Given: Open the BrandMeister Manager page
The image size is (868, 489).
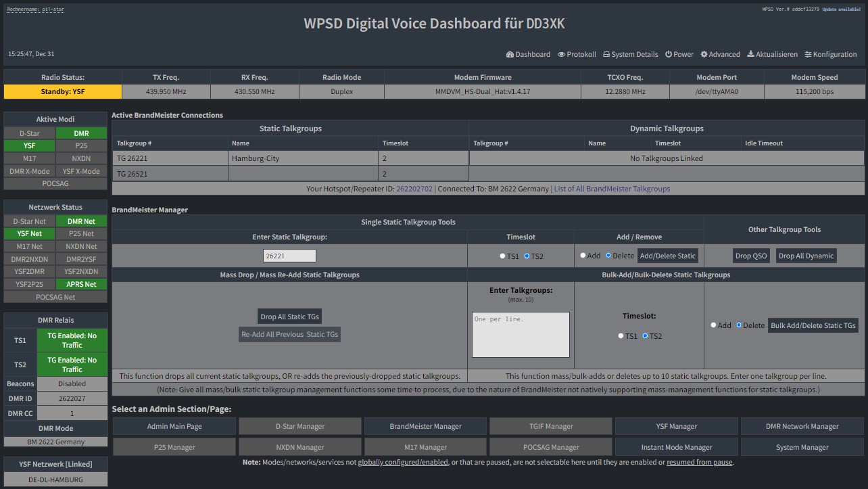Looking at the screenshot, I should click(426, 426).
